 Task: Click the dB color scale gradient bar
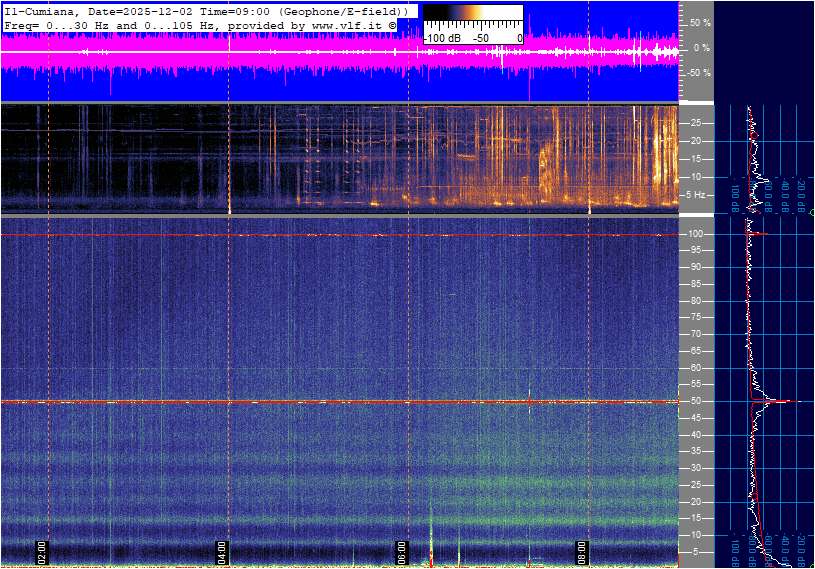pyautogui.click(x=472, y=17)
